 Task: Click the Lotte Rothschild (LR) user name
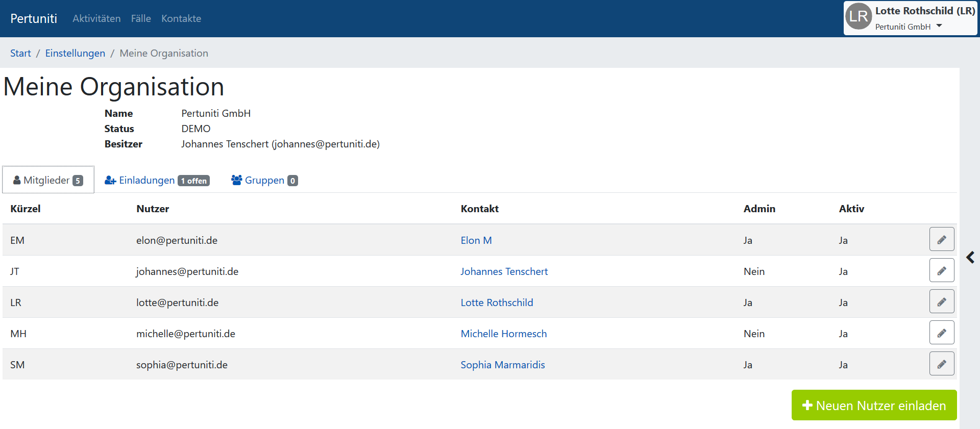point(925,11)
